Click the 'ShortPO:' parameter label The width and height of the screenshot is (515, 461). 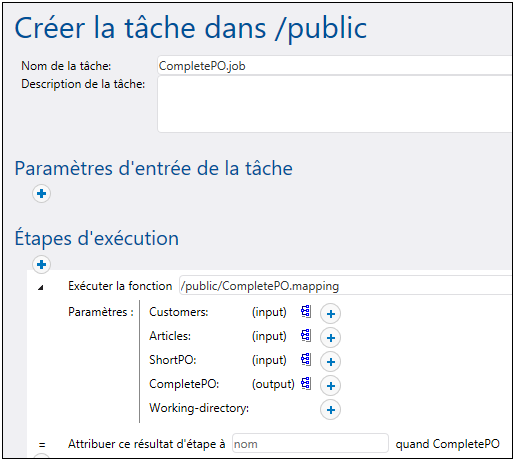click(173, 360)
